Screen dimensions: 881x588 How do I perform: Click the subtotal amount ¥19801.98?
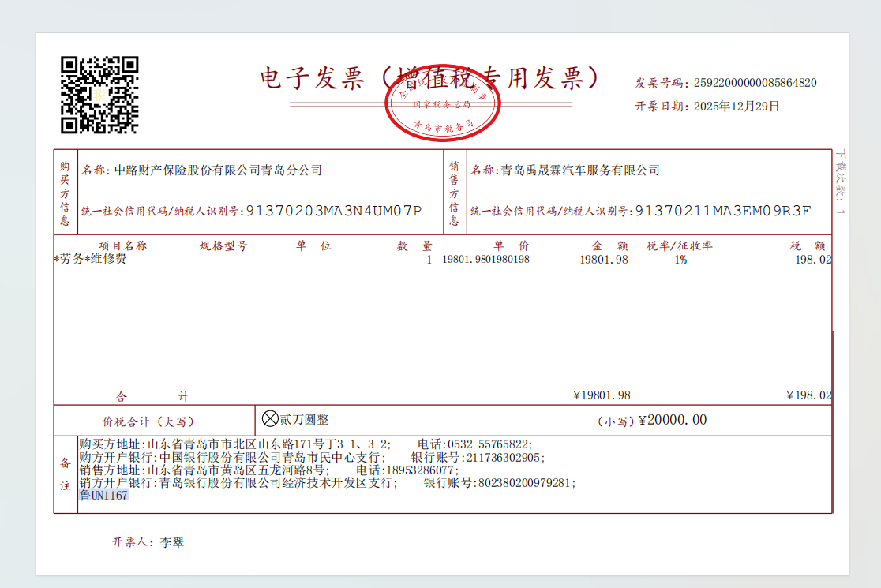[x=601, y=395]
